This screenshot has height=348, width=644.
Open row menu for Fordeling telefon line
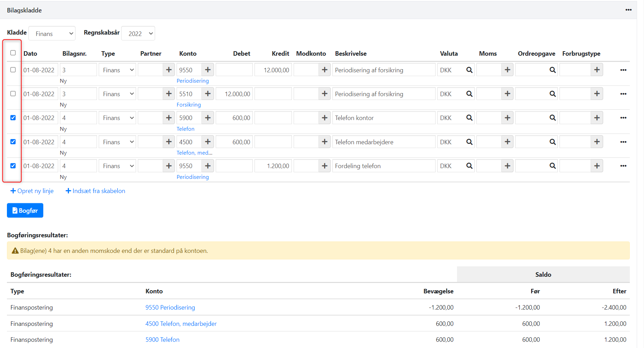(623, 166)
